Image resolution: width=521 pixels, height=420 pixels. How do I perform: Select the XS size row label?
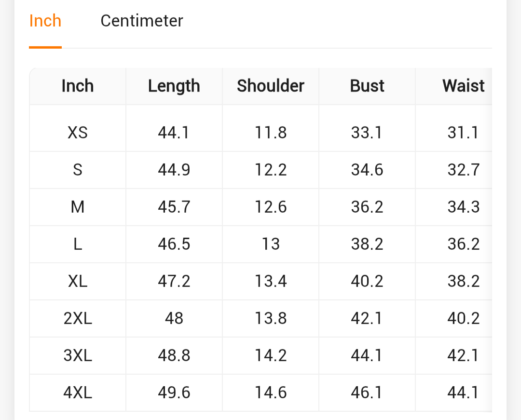78,133
